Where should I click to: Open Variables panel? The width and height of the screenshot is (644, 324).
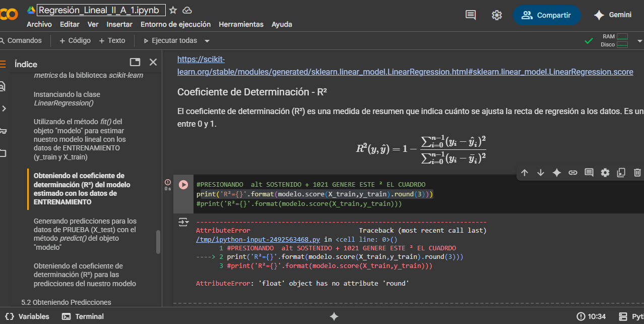point(27,316)
